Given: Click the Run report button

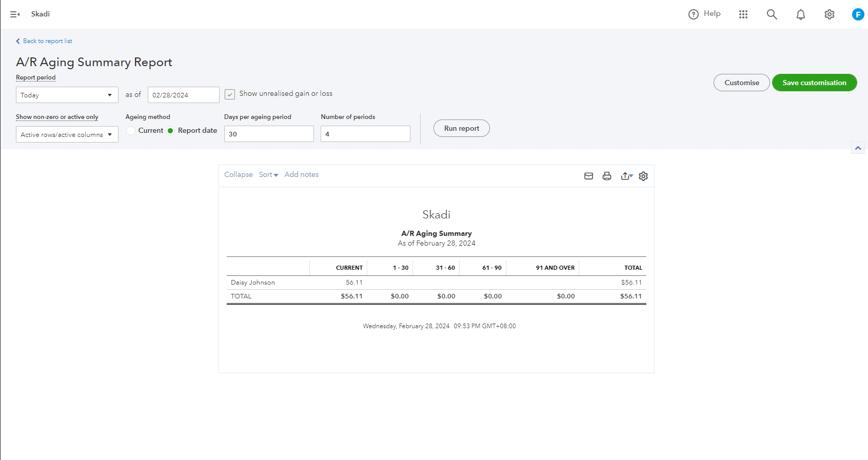Looking at the screenshot, I should [x=461, y=128].
